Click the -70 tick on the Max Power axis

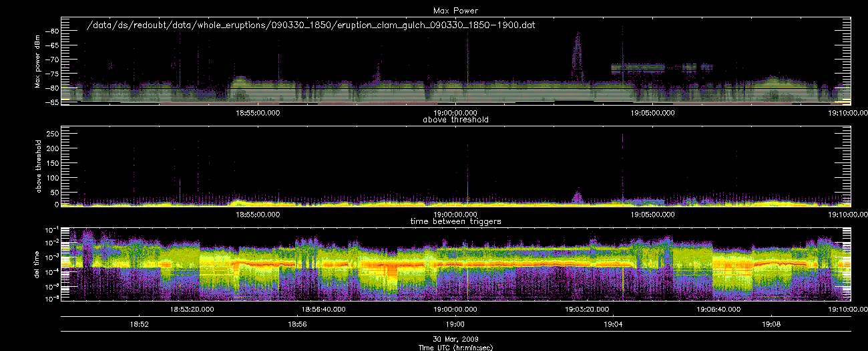click(51, 60)
